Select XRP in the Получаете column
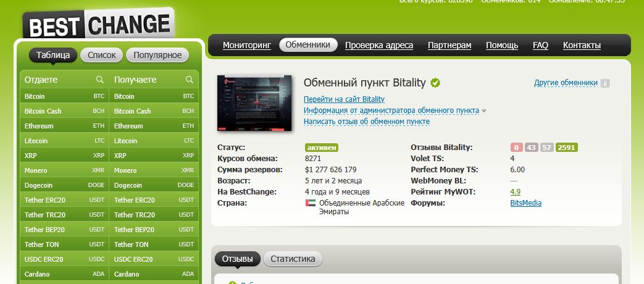644x284 pixels. (x=154, y=155)
